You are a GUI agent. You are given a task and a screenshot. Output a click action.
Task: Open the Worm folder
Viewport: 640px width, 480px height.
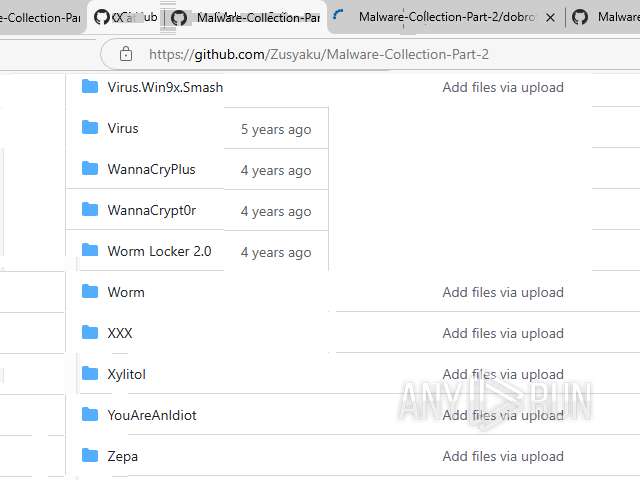(126, 292)
